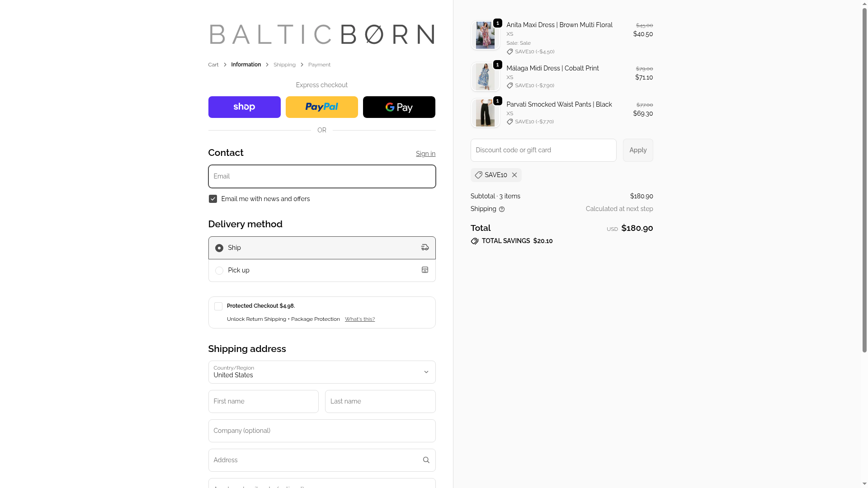Open the Country/Region dropdown
This screenshot has width=868, height=488.
click(321, 372)
